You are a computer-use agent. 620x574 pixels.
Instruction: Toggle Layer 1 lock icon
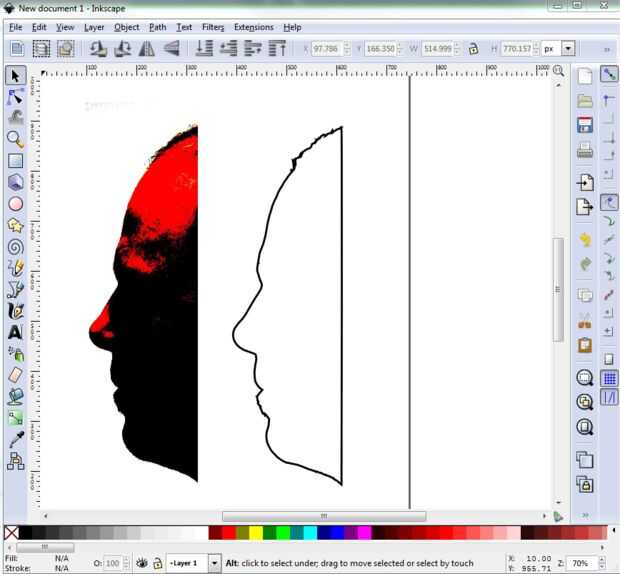pyautogui.click(x=157, y=563)
